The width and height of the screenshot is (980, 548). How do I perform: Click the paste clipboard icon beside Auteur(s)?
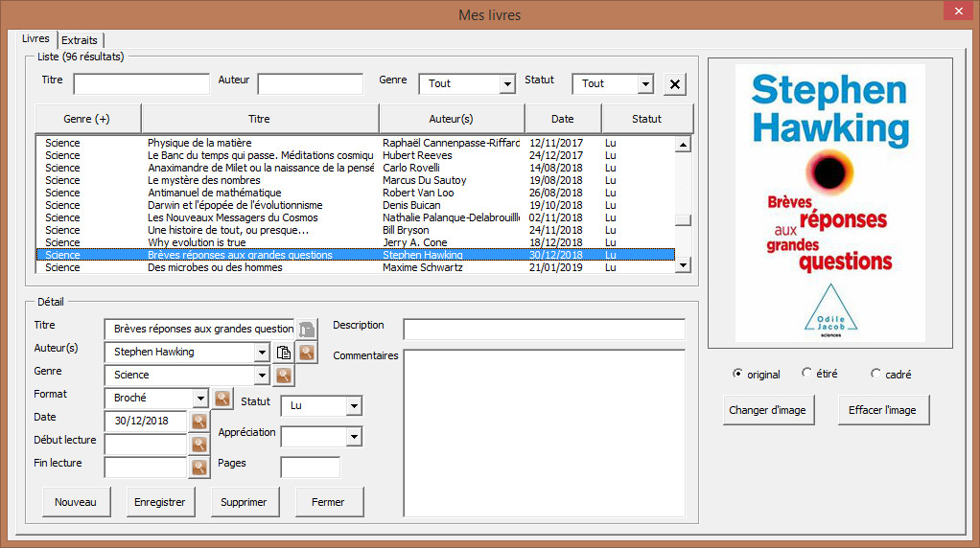coord(284,353)
